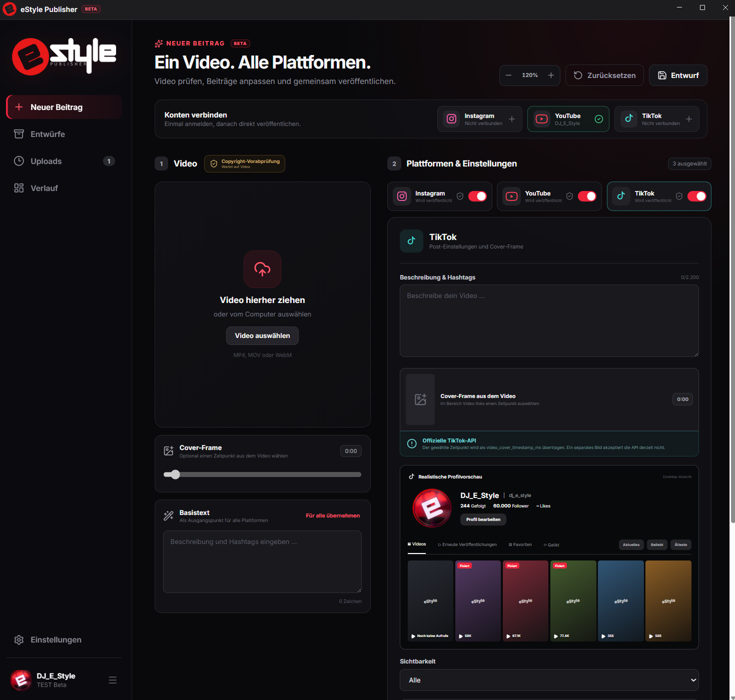Select the Videos tab in profile preview
Viewport: 735px width, 700px height.
point(417,544)
